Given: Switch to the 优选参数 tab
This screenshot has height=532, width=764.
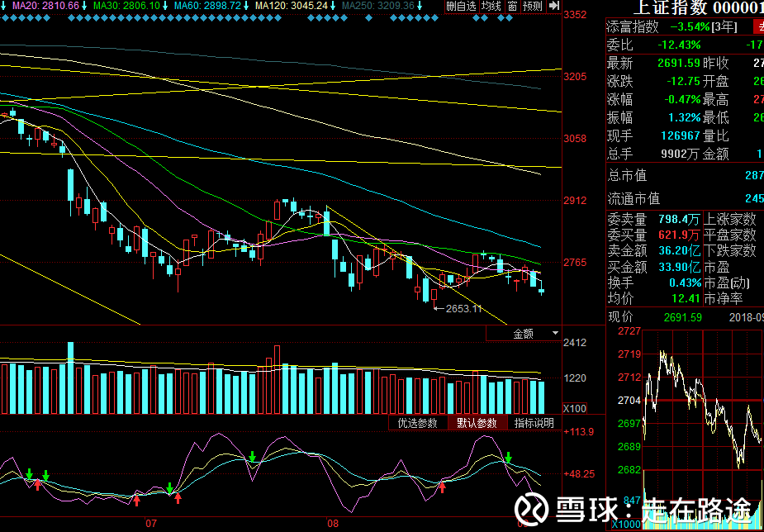Looking at the screenshot, I should (x=418, y=423).
